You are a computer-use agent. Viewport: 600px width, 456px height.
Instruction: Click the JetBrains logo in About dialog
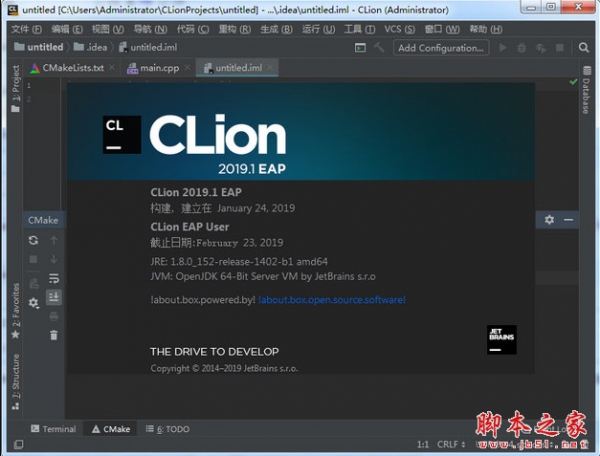(x=501, y=340)
